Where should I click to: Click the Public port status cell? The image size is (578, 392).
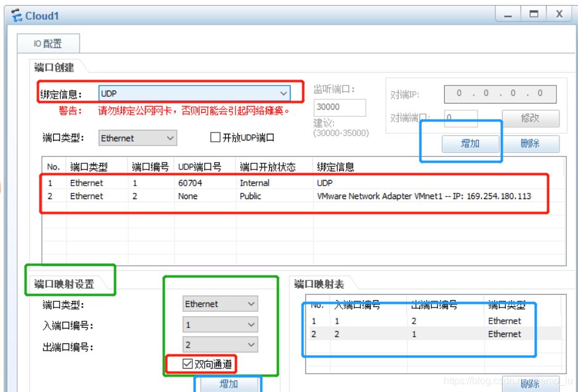point(250,196)
